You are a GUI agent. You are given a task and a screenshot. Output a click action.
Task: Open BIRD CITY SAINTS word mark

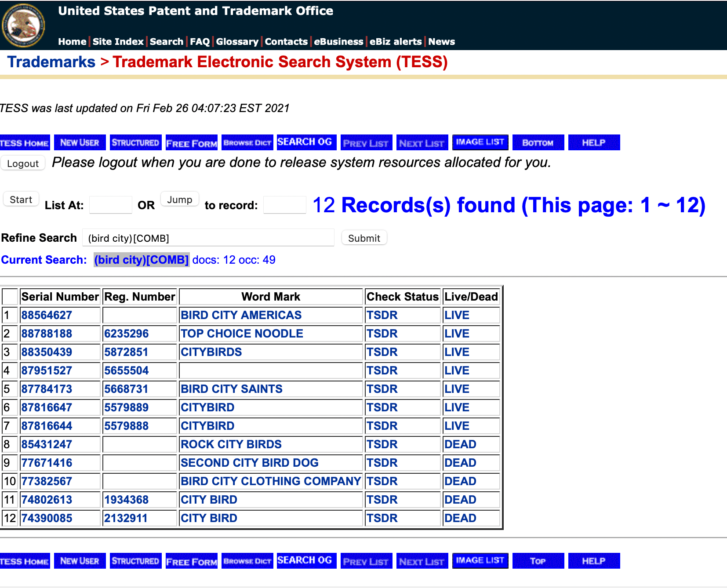pyautogui.click(x=232, y=389)
